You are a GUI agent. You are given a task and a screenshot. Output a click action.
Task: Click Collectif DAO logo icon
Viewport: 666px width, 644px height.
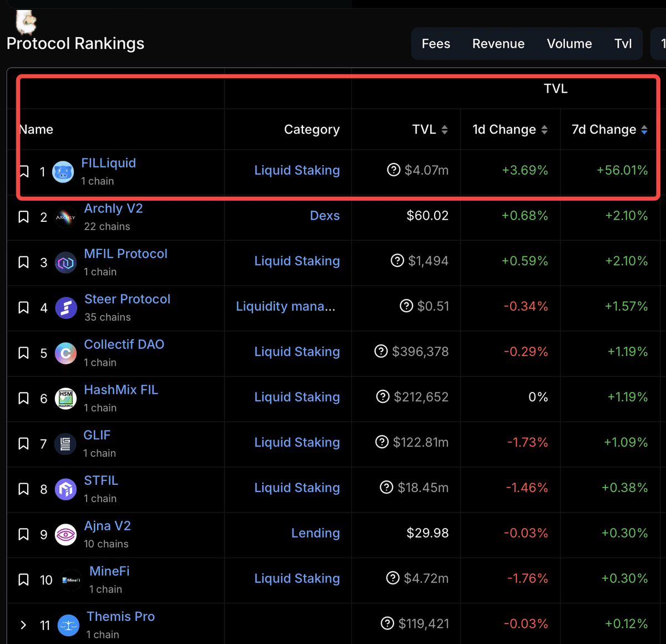(65, 353)
